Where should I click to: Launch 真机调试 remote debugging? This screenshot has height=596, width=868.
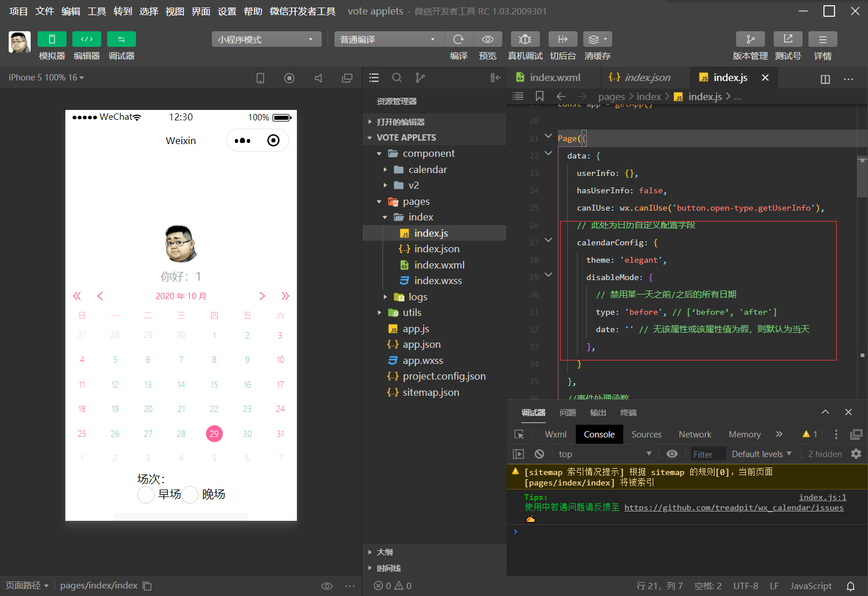tap(525, 39)
